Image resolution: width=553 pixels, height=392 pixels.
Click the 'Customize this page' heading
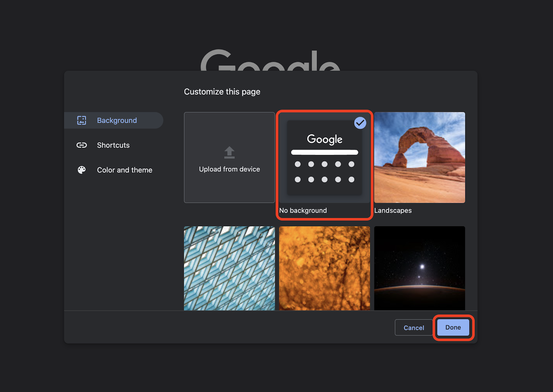222,92
